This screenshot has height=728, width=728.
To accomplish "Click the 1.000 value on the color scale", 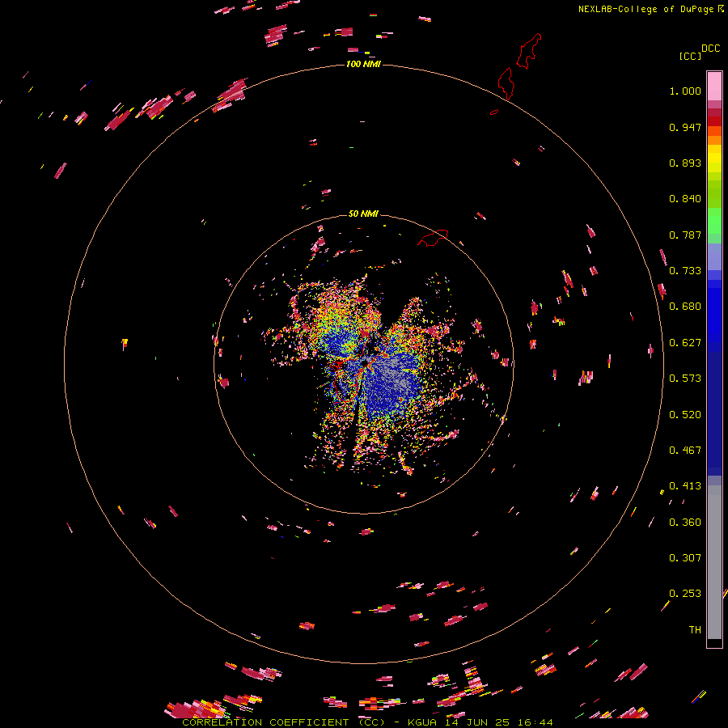I will pyautogui.click(x=685, y=91).
